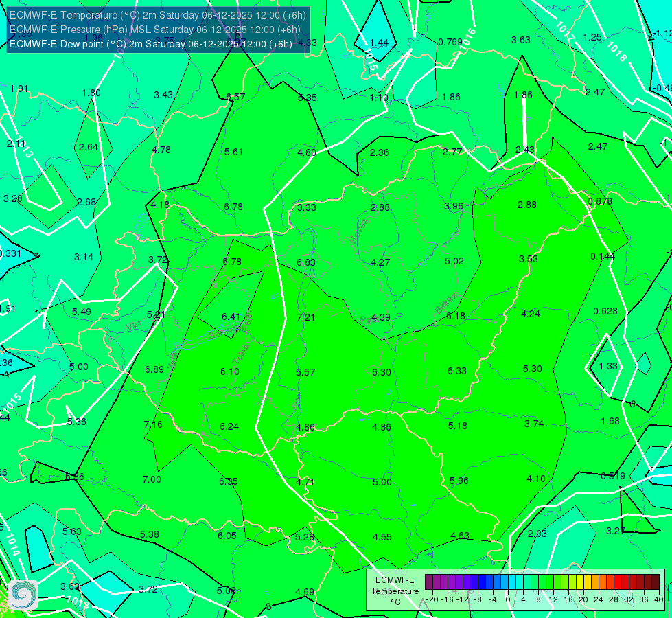Click the 2.36 temperature value
The width and height of the screenshot is (672, 618).
[x=380, y=152]
